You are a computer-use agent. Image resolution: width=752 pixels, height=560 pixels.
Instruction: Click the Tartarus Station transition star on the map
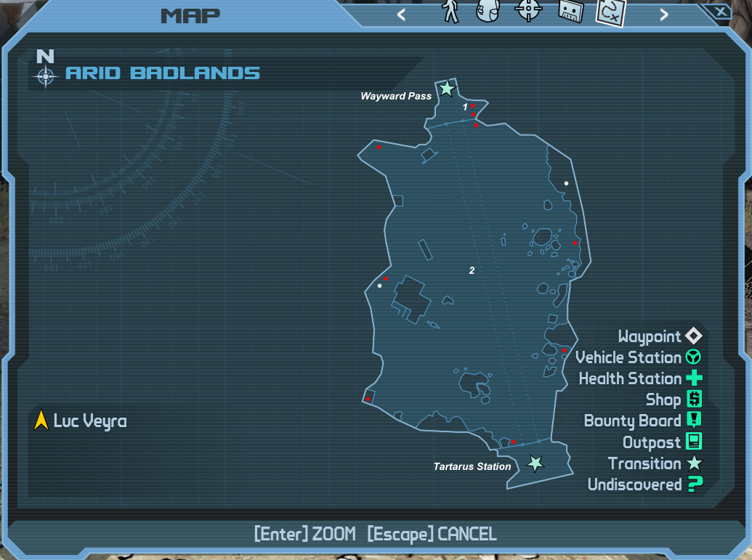[x=534, y=463]
